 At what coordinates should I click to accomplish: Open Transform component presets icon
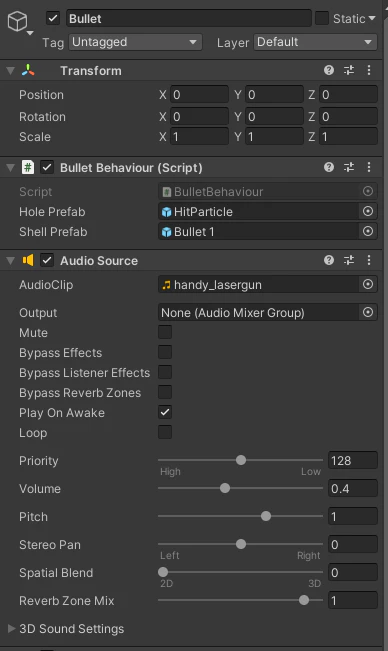click(349, 70)
